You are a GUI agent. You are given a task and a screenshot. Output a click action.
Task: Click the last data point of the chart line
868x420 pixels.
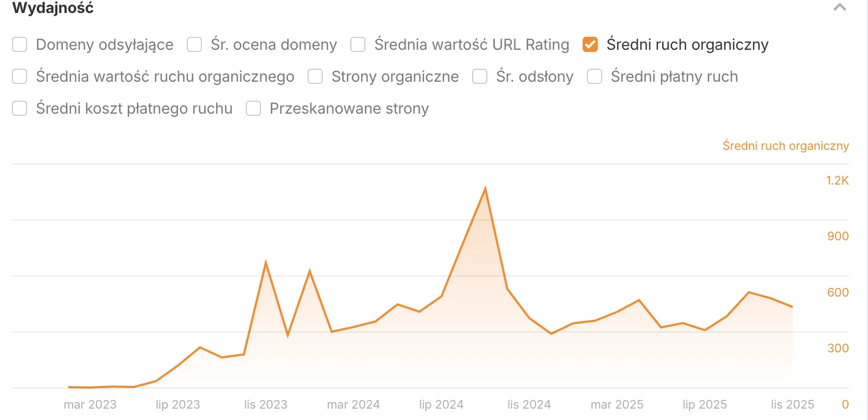click(x=792, y=307)
